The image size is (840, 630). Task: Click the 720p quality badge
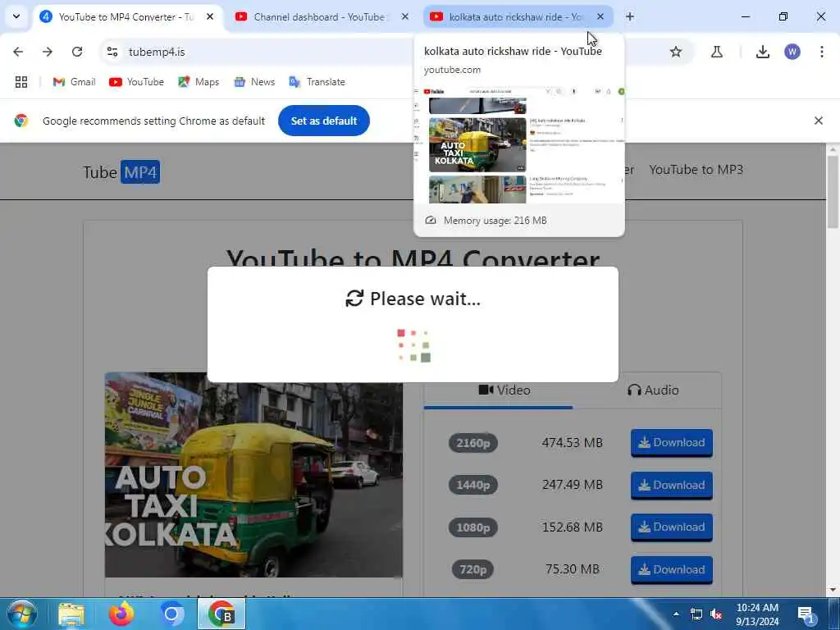pos(473,569)
